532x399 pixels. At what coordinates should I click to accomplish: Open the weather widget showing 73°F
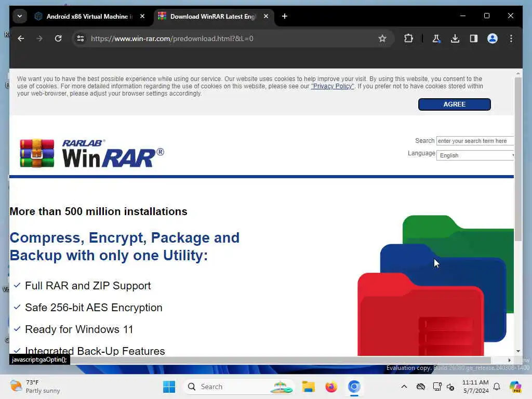click(35, 387)
